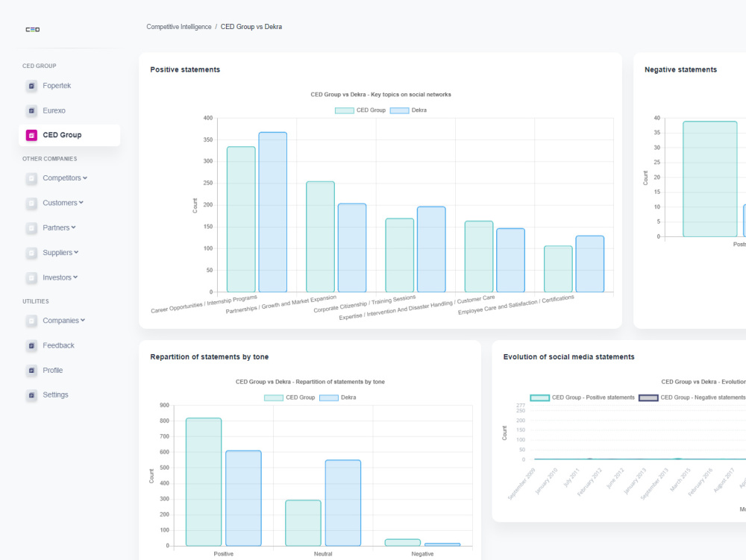The width and height of the screenshot is (746, 560).
Task: Click the Profile sidebar icon
Action: (31, 371)
